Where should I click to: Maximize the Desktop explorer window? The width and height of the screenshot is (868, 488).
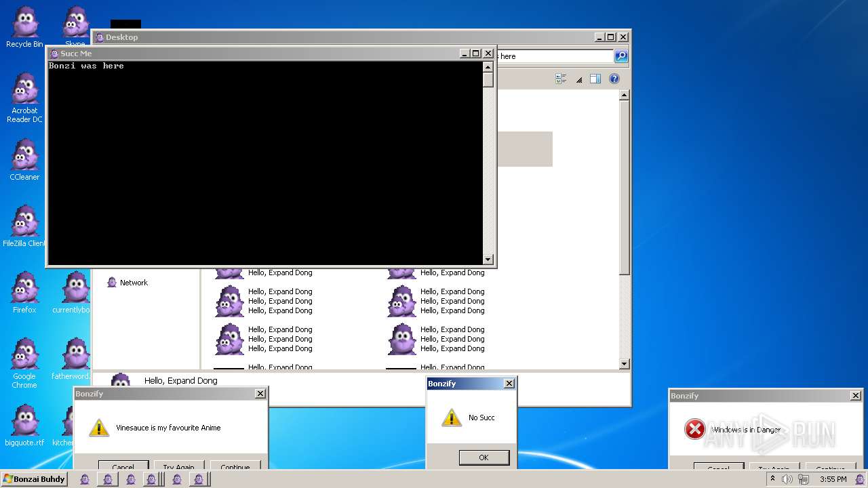tap(611, 37)
